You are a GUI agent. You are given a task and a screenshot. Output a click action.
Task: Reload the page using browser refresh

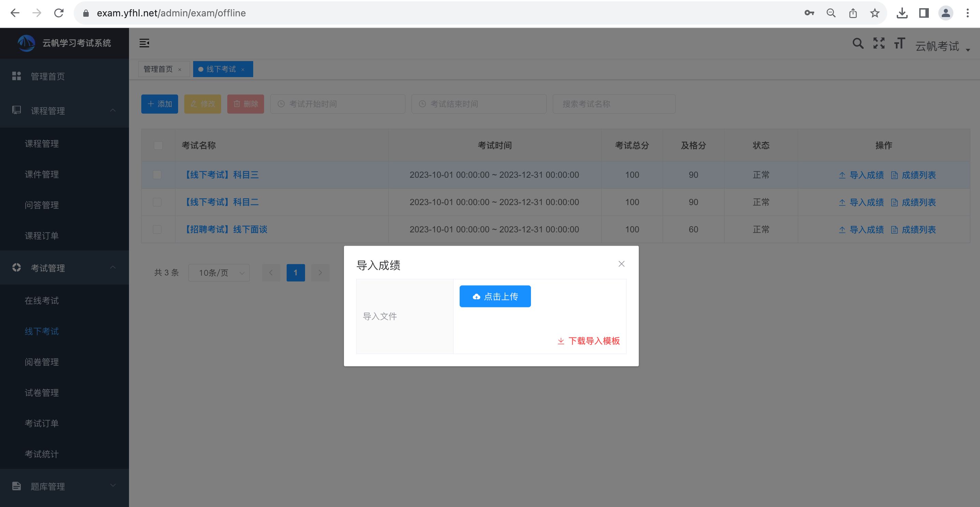59,13
